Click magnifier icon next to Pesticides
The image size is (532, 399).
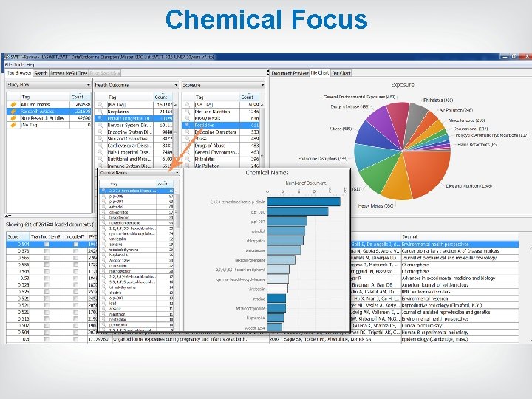coord(188,125)
